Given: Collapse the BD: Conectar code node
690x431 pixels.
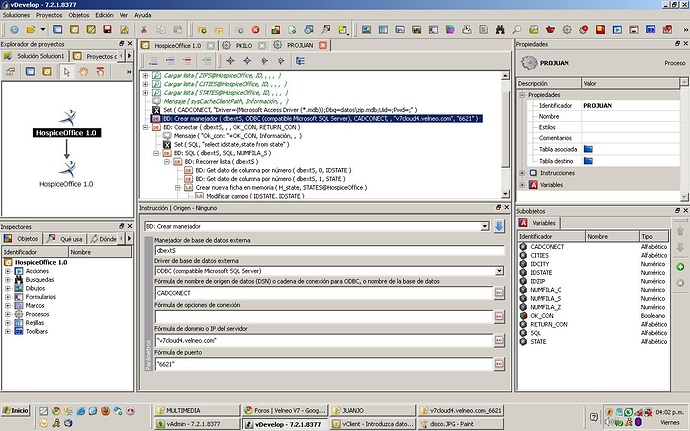Looking at the screenshot, I should (145, 127).
